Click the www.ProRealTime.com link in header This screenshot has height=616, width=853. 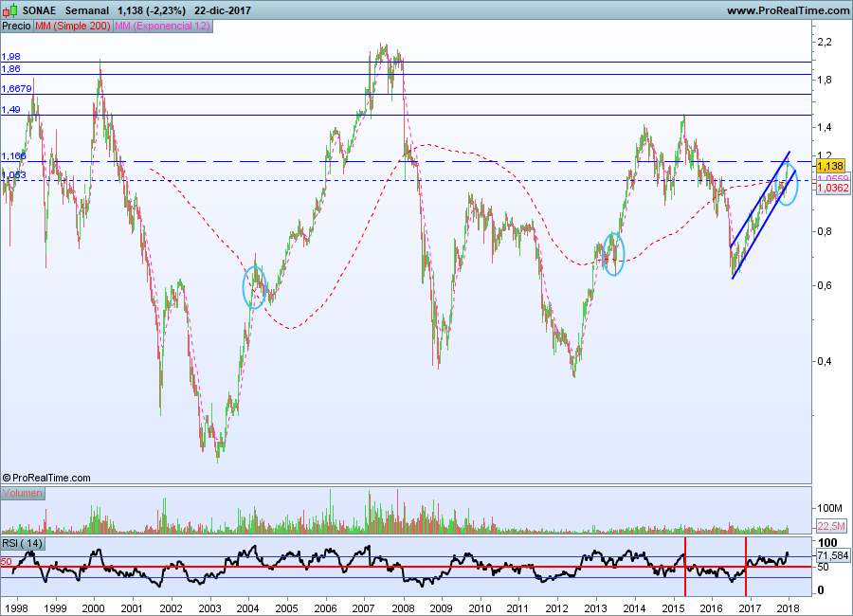coord(788,10)
